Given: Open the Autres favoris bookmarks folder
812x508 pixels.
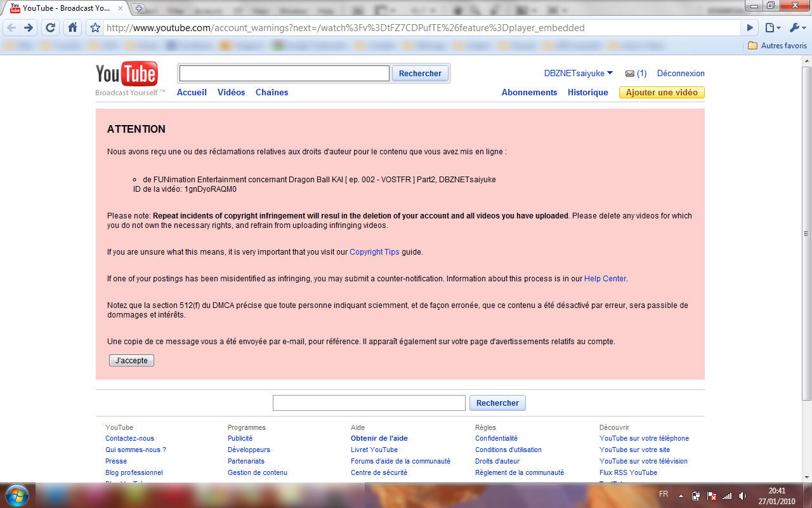Looking at the screenshot, I should [777, 46].
